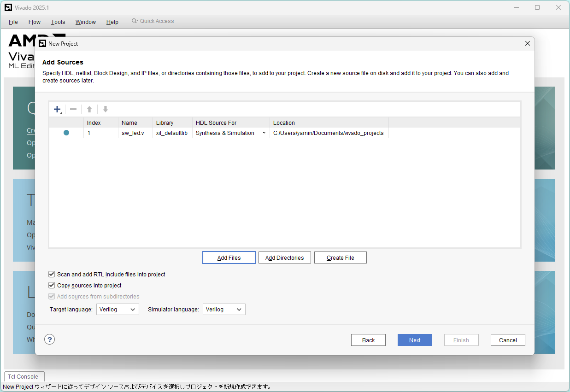
Task: Click the plus Add sources icon
Action: click(57, 109)
